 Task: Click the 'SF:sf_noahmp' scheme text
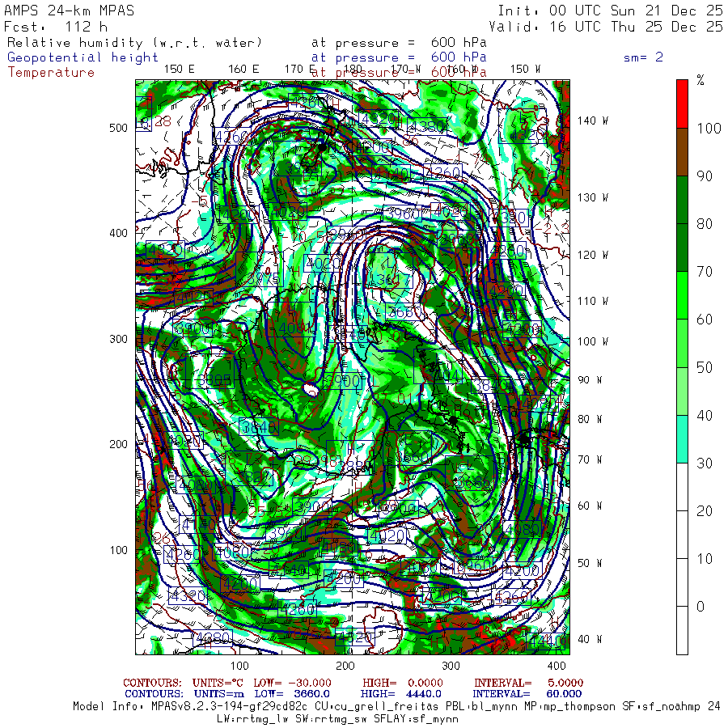661,707
